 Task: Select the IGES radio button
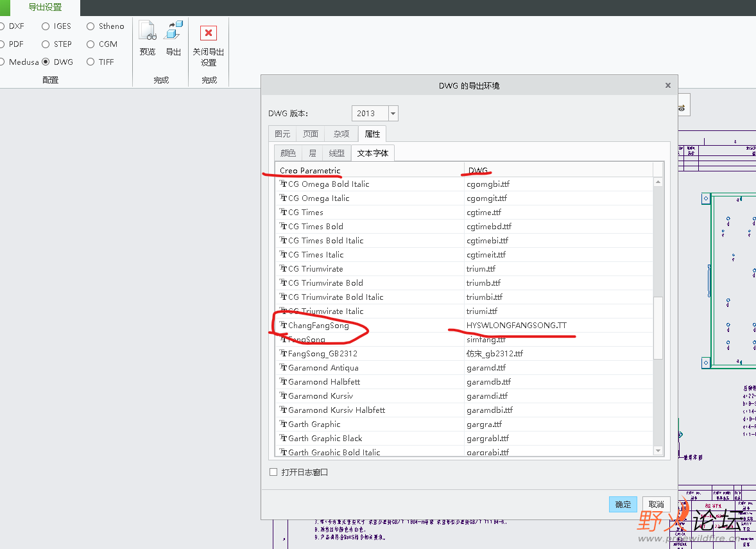pyautogui.click(x=46, y=26)
